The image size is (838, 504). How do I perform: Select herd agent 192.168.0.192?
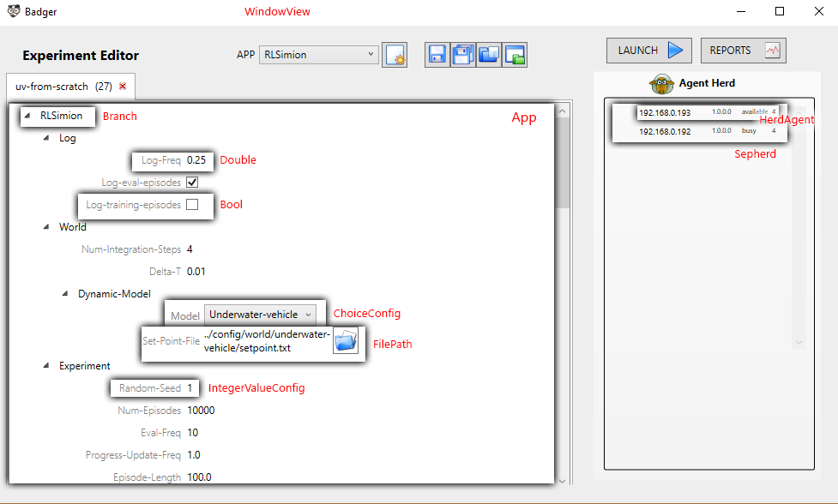coord(708,131)
